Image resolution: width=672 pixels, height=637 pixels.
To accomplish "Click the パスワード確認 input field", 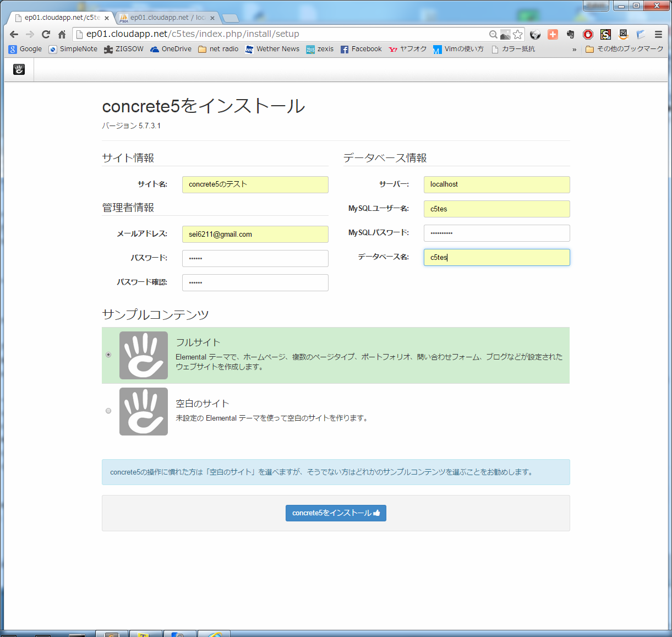I will (255, 282).
